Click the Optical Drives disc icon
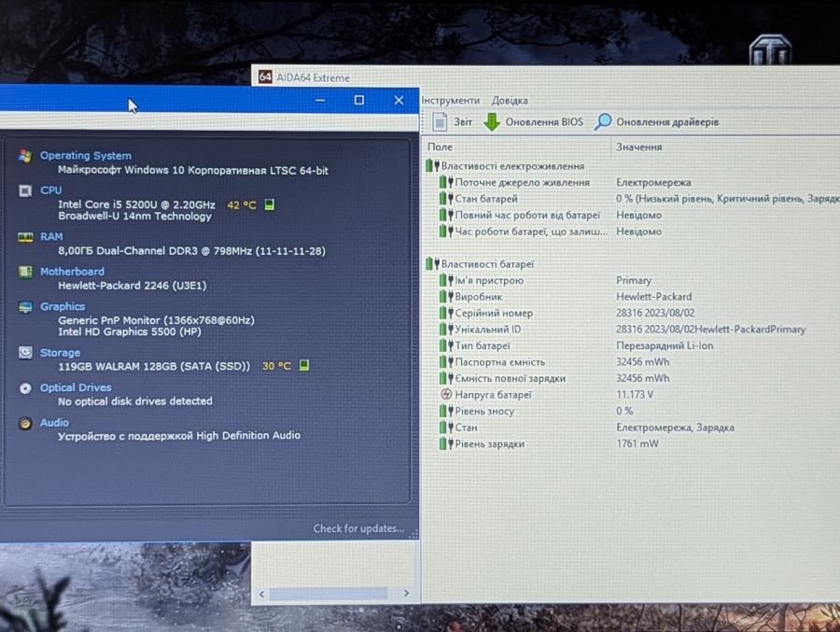This screenshot has width=840, height=632. point(25,388)
